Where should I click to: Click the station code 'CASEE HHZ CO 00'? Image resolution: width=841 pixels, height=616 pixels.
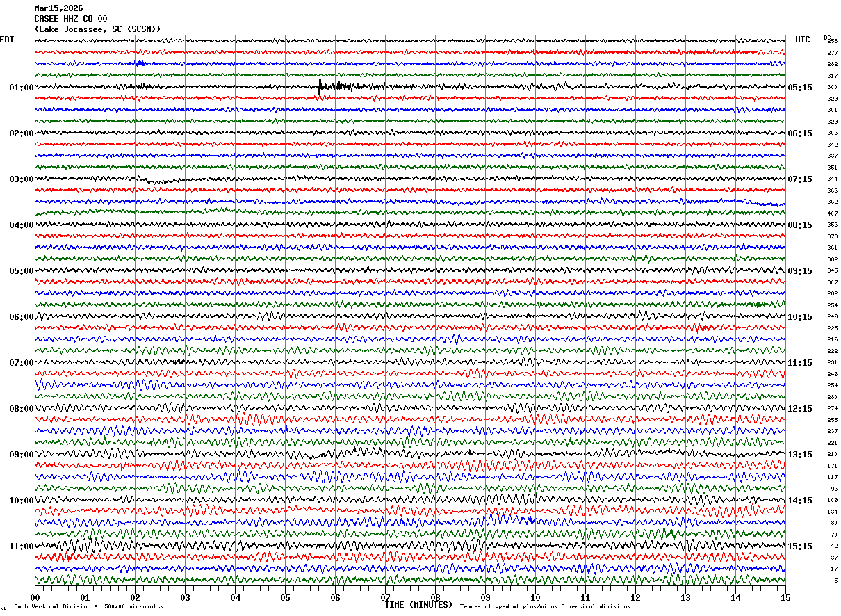pyautogui.click(x=71, y=19)
